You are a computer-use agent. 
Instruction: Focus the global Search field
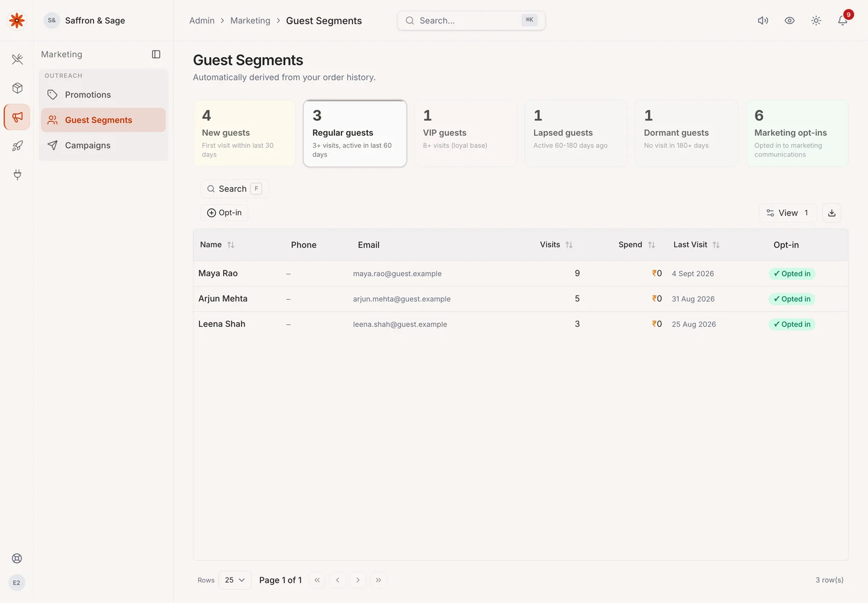coord(471,21)
